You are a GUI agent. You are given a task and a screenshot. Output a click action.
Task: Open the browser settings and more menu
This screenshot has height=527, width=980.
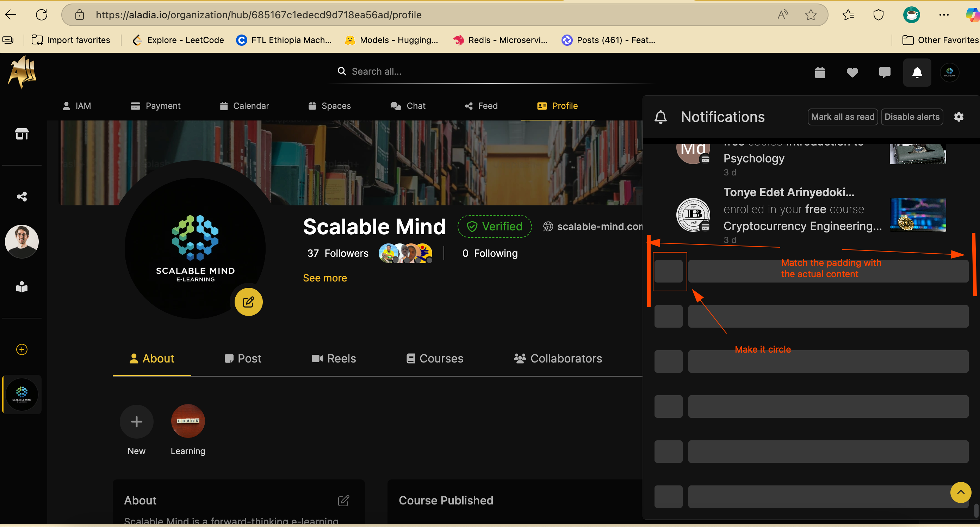(x=944, y=15)
